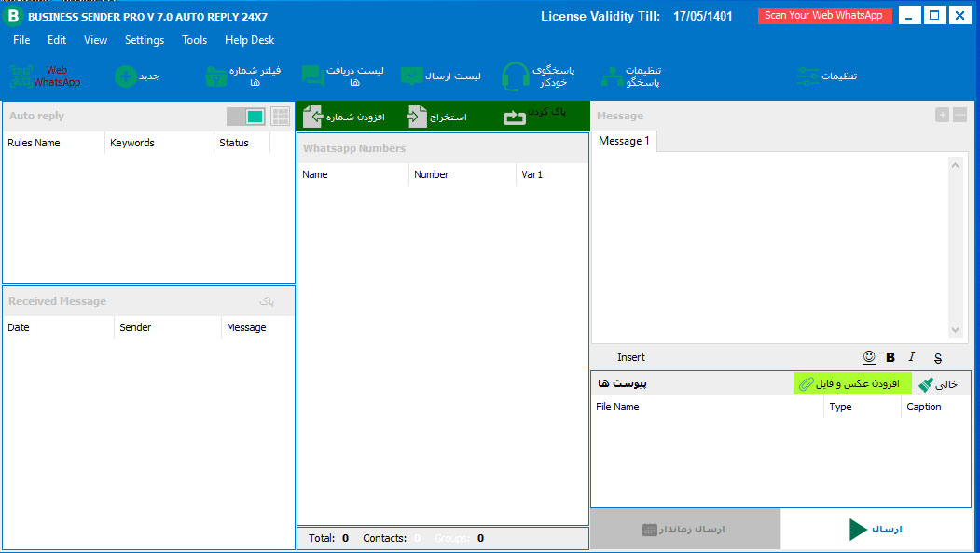Open the Settings menu
Viewport: 980px width, 553px height.
[x=144, y=40]
